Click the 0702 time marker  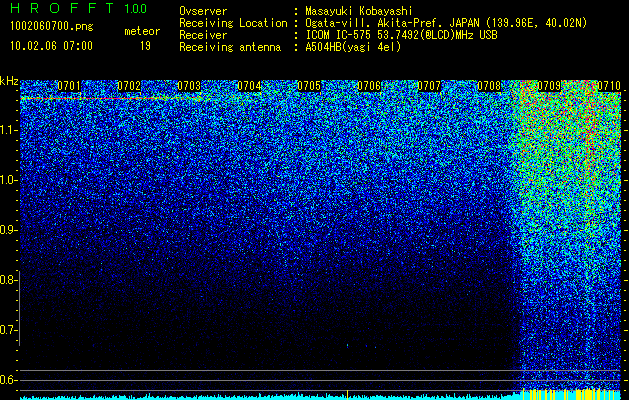click(x=129, y=86)
